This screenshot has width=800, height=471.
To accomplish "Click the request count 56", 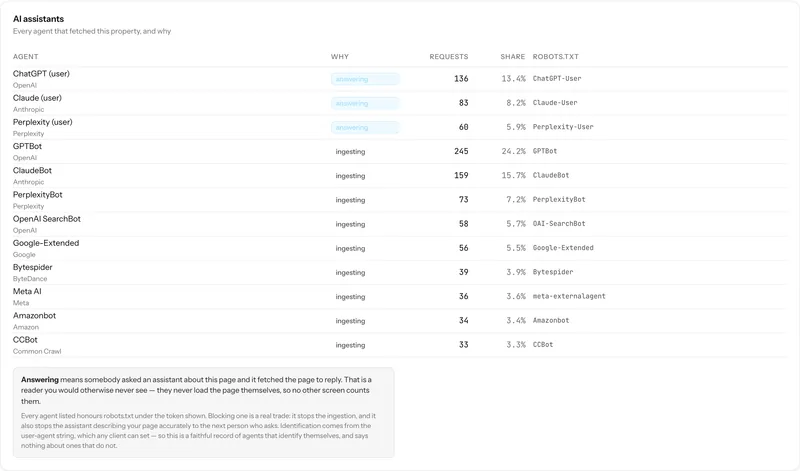I will [x=464, y=248].
